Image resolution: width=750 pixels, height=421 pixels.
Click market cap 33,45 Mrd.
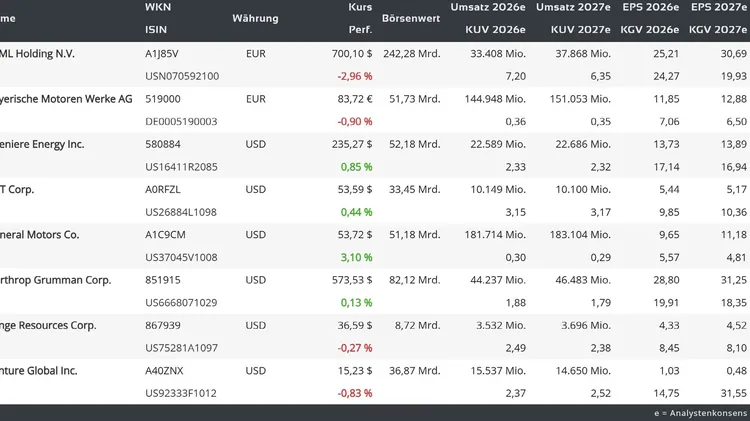point(415,189)
